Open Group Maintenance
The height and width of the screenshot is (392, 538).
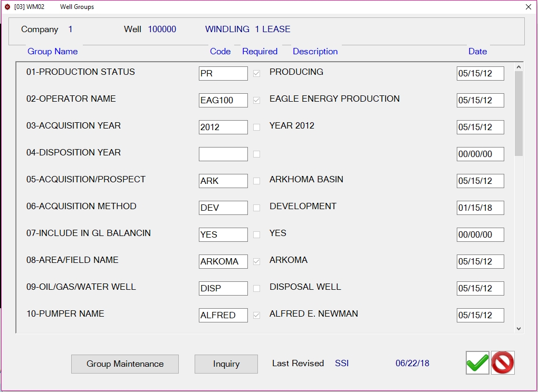click(x=125, y=364)
